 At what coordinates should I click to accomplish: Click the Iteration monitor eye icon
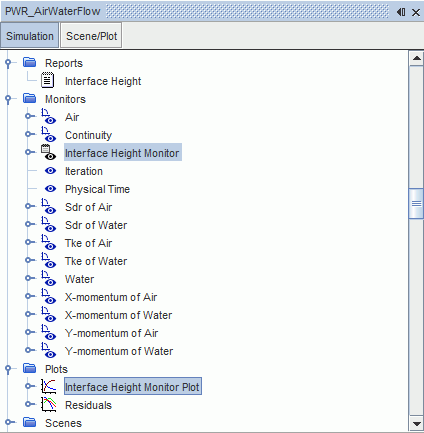[x=50, y=171]
